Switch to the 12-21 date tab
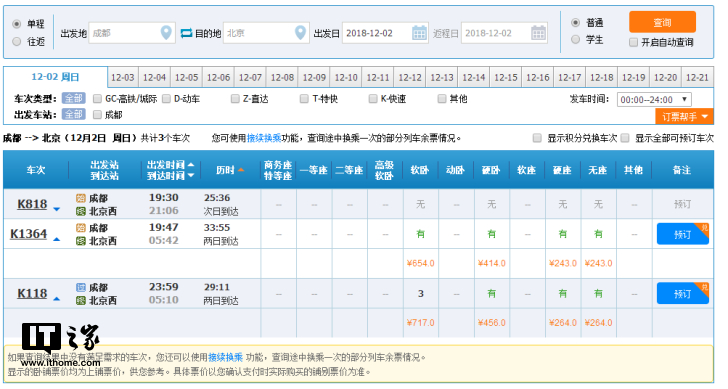The height and width of the screenshot is (389, 728). [x=697, y=78]
